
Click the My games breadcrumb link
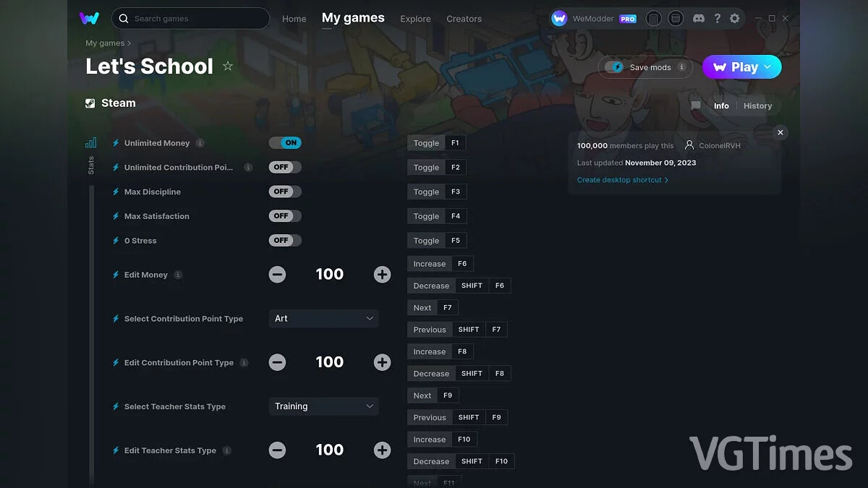pyautogui.click(x=105, y=43)
